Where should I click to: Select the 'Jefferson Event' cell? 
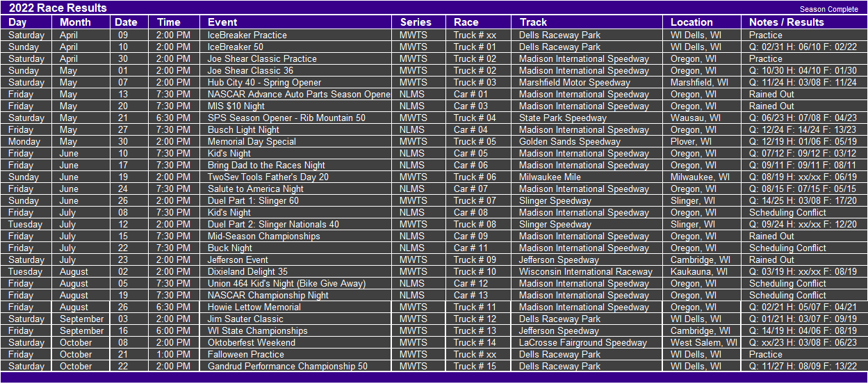click(238, 259)
